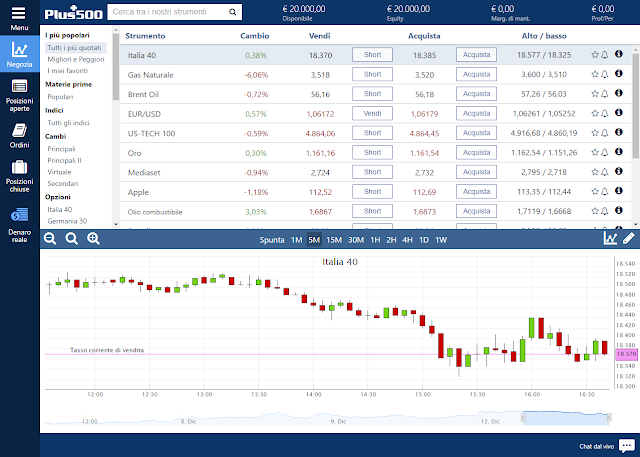The width and height of the screenshot is (640, 457).
Task: Sort by Cambio column header
Action: (x=255, y=36)
